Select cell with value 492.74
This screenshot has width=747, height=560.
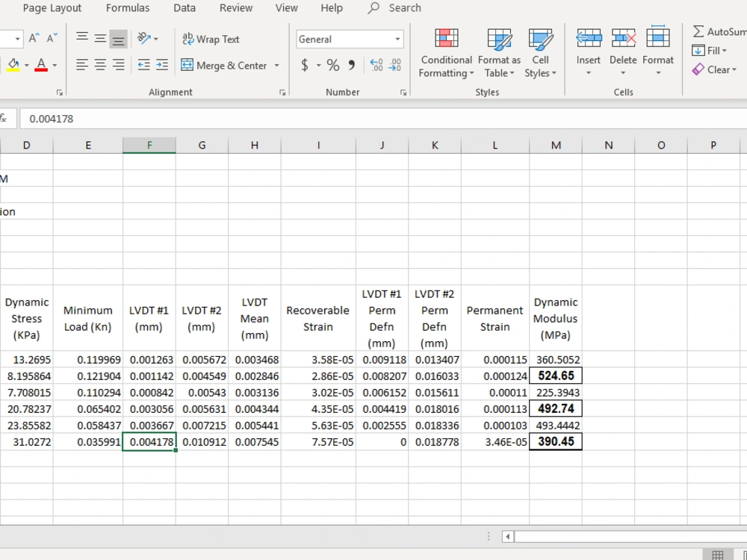pyautogui.click(x=556, y=408)
